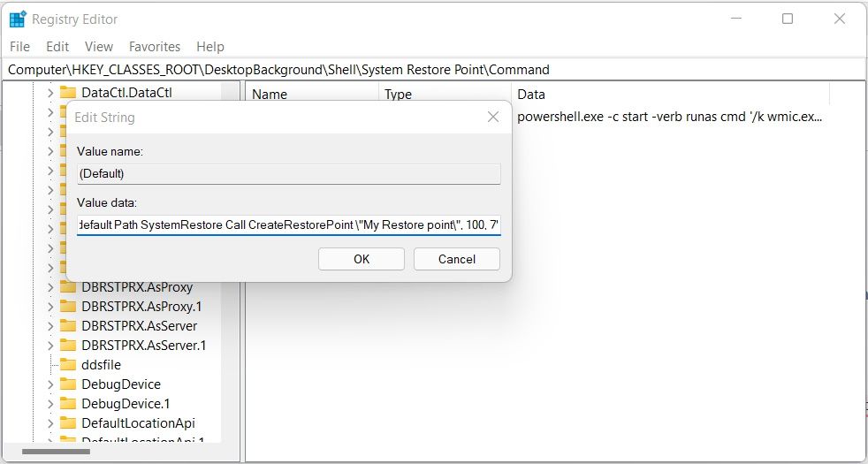Click the Value data input field
The image size is (868, 464).
click(289, 225)
